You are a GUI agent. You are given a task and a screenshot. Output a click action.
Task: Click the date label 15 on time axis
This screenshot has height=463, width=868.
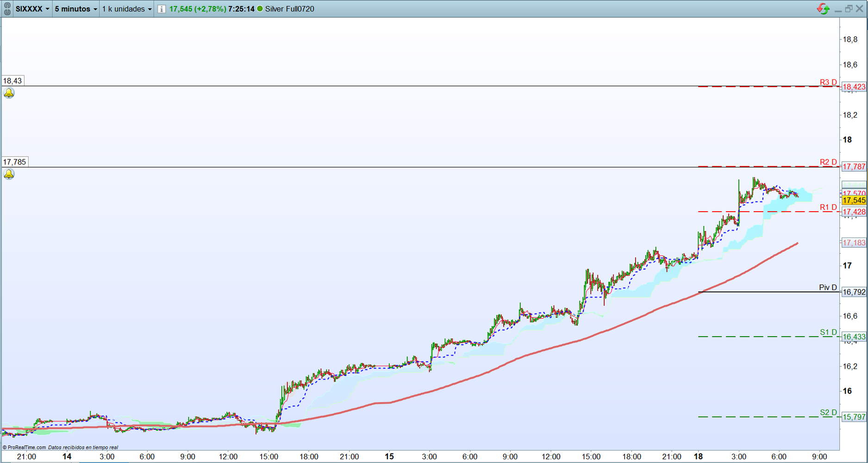pyautogui.click(x=389, y=457)
